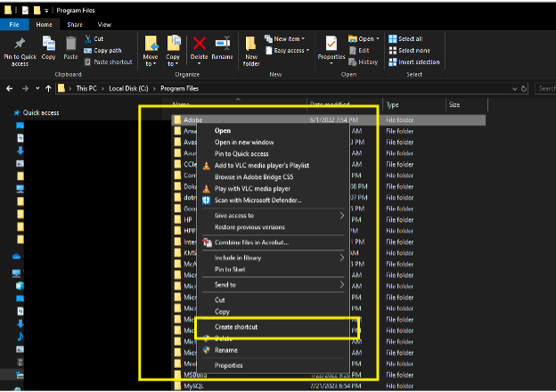Click the Search box

[545, 88]
